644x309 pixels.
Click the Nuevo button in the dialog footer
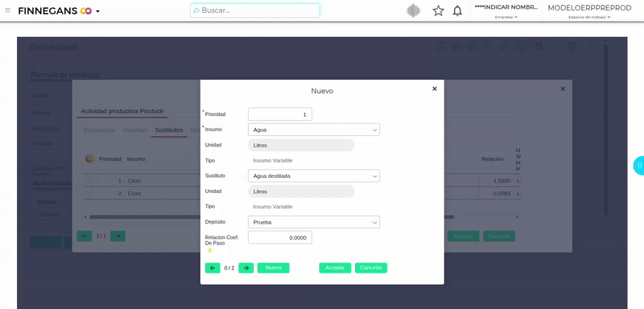coord(274,268)
